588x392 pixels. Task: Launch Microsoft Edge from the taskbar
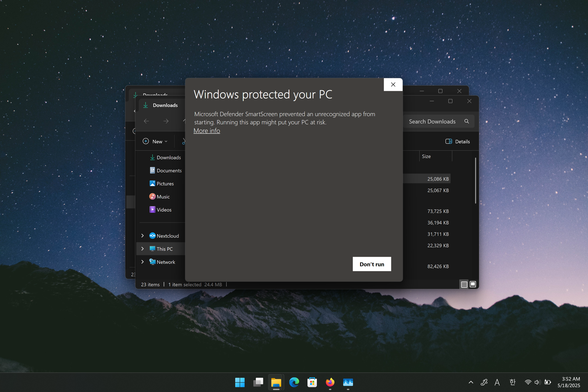294,382
